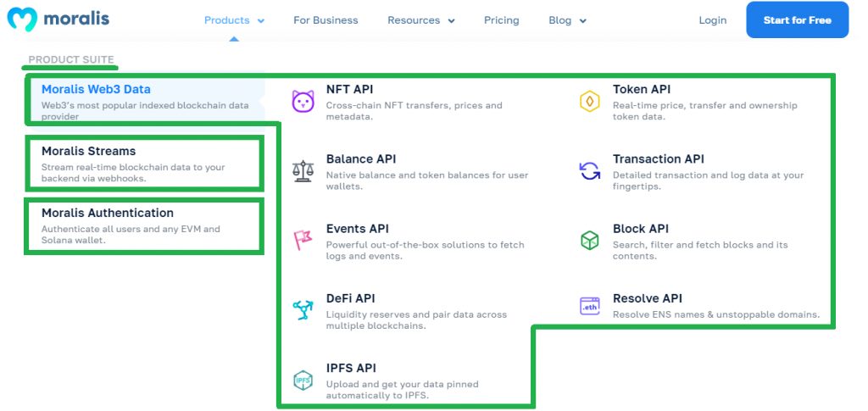Click the Block API cube icon

(x=590, y=240)
